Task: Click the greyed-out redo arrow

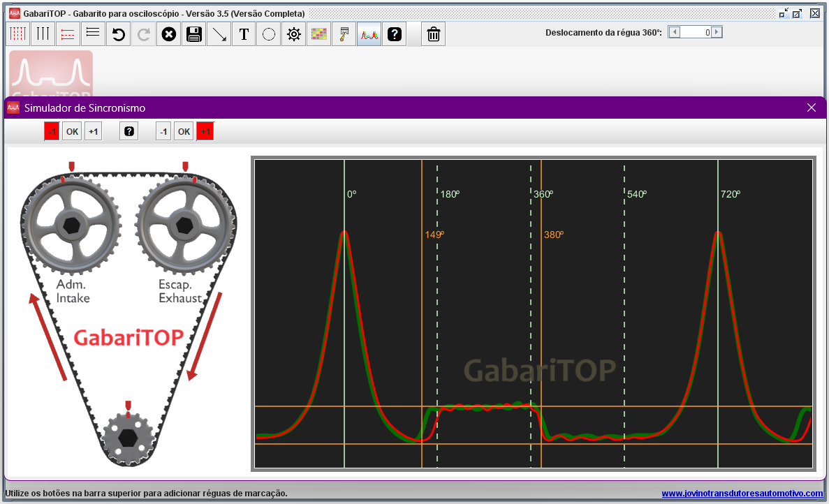Action: (x=143, y=34)
